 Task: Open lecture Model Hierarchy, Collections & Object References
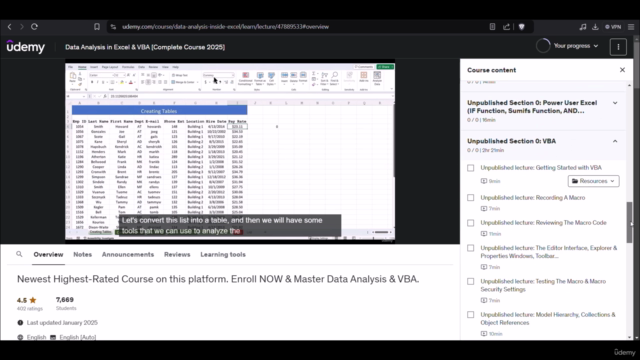548,318
